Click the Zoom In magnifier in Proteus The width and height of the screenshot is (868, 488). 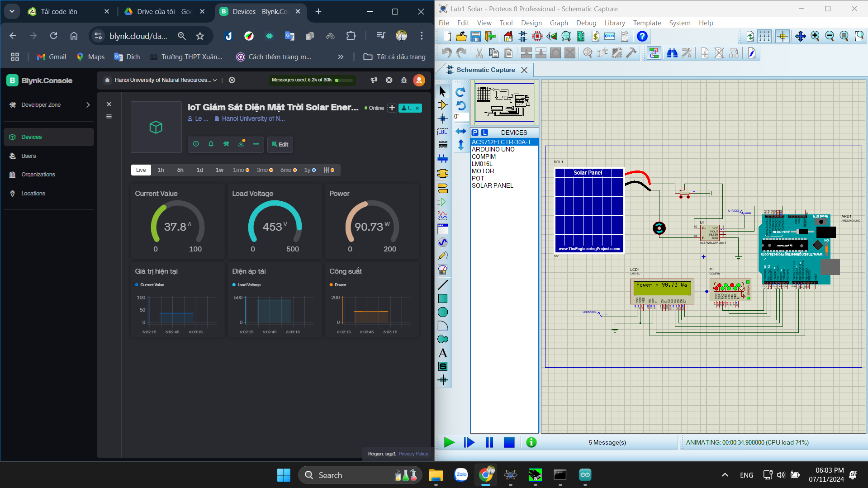click(x=815, y=36)
